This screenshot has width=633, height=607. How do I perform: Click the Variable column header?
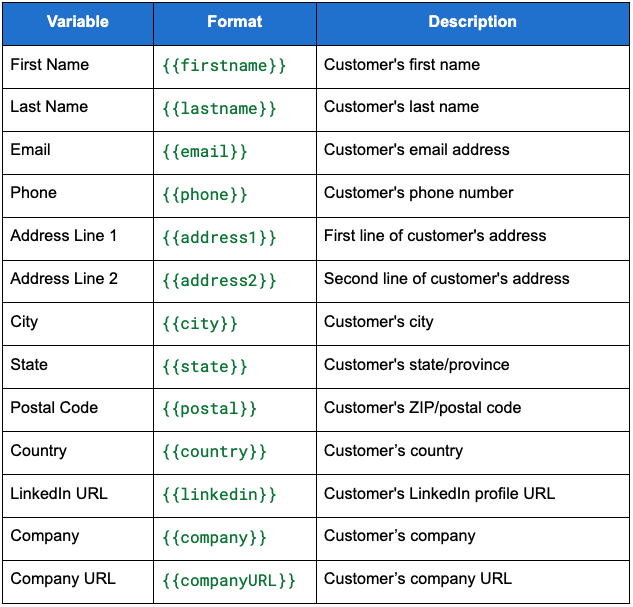tap(78, 22)
